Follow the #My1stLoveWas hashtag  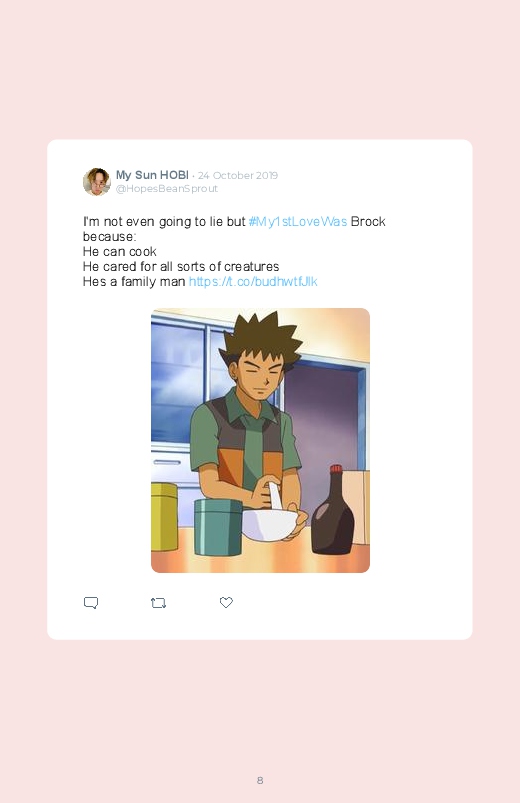tap(298, 221)
